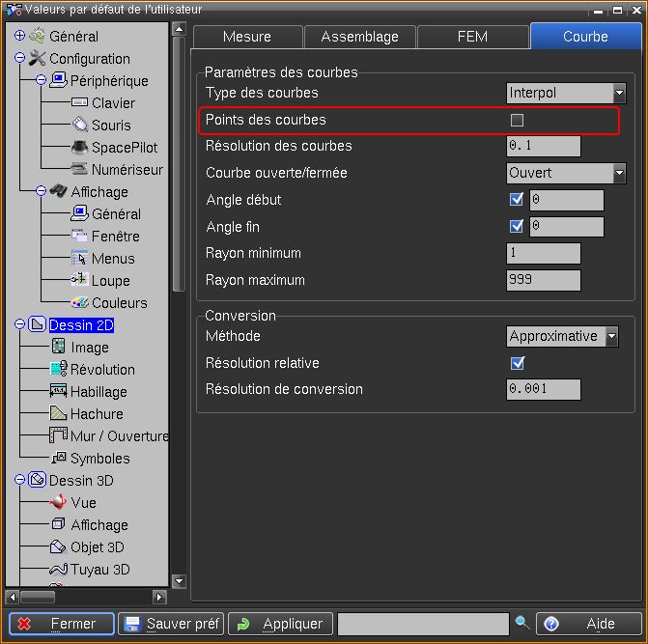Click the tree panel vertical scrollbar

tap(178, 164)
